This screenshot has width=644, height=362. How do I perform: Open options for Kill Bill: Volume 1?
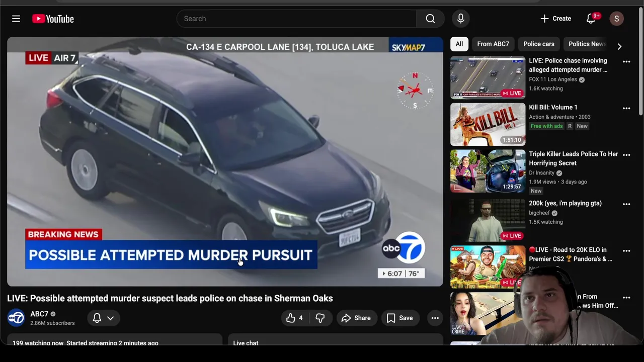(626, 108)
